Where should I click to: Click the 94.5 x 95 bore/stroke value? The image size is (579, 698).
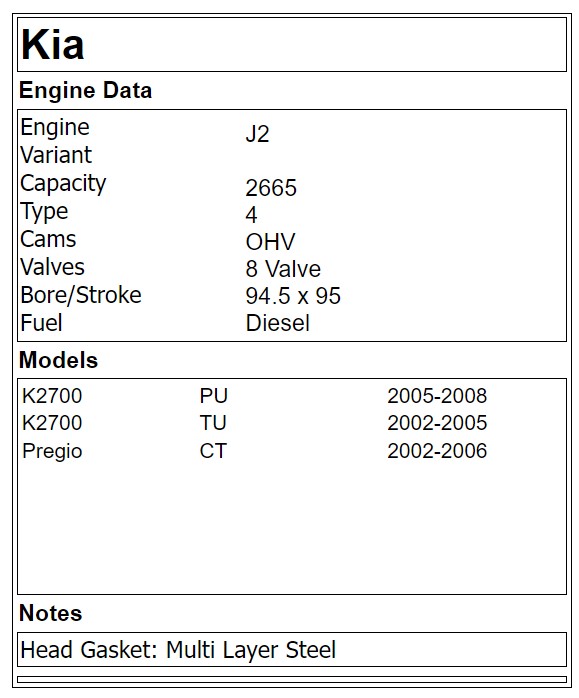[x=293, y=296]
